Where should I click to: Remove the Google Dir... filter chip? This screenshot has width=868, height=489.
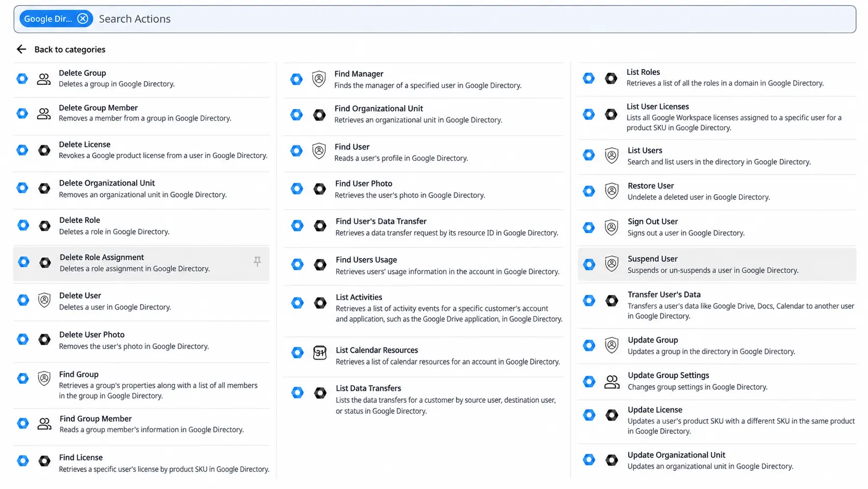pyautogui.click(x=83, y=19)
